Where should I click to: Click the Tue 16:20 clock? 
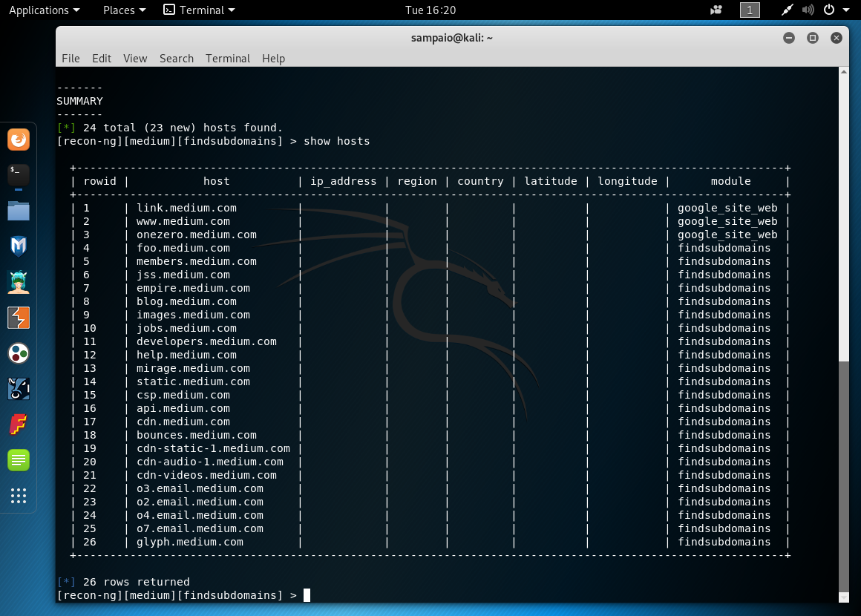[430, 10]
